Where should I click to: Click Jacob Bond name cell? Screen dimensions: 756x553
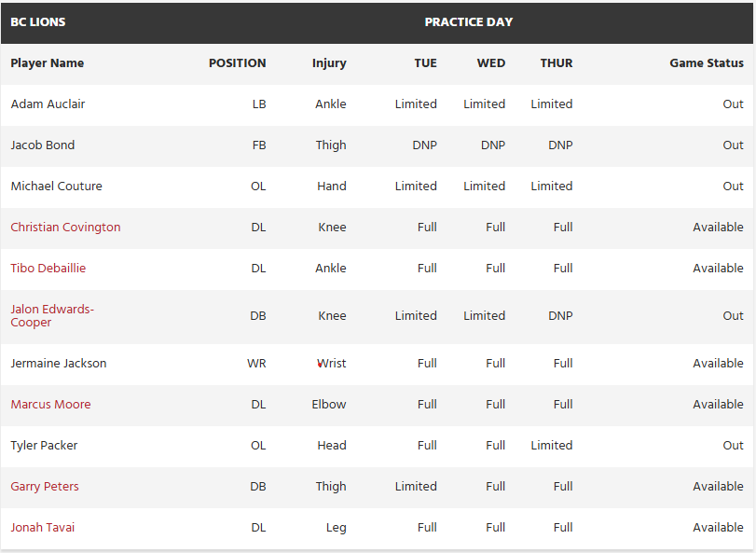coord(43,145)
